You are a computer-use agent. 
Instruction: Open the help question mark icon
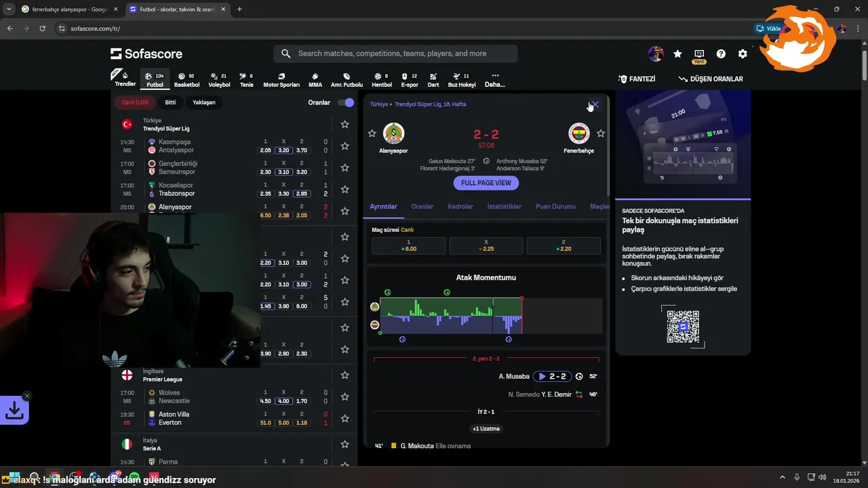click(x=721, y=54)
